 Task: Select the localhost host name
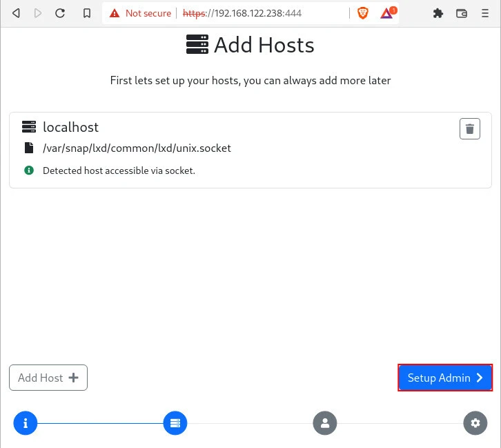coord(70,127)
